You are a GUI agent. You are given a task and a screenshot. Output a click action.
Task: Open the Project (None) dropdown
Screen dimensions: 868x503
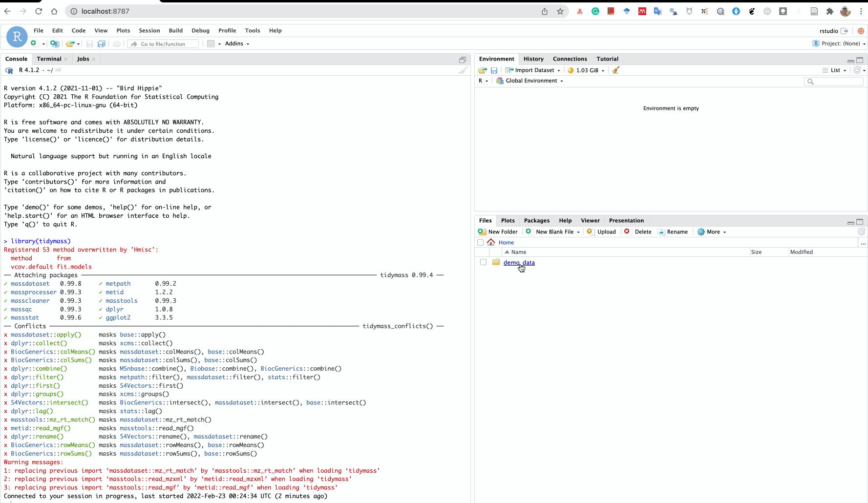coord(839,43)
